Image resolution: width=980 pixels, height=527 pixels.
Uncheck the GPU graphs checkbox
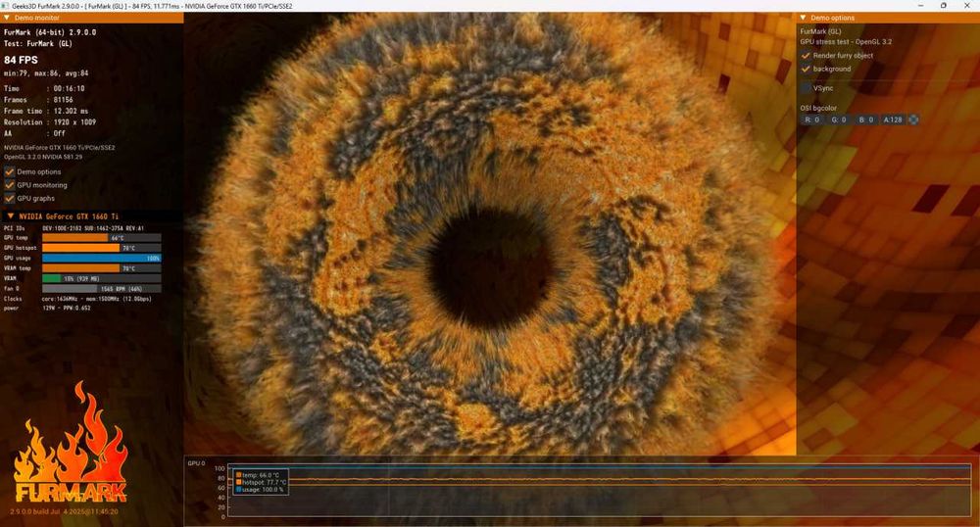tap(10, 198)
